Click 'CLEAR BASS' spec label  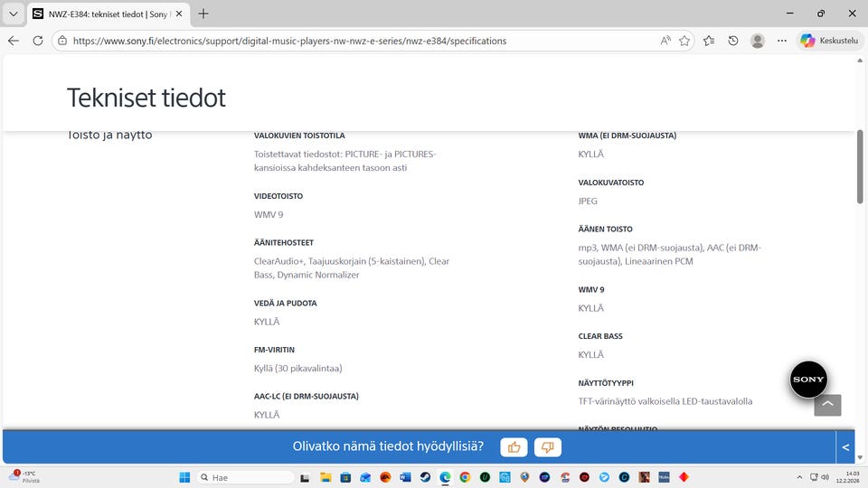pyautogui.click(x=600, y=336)
